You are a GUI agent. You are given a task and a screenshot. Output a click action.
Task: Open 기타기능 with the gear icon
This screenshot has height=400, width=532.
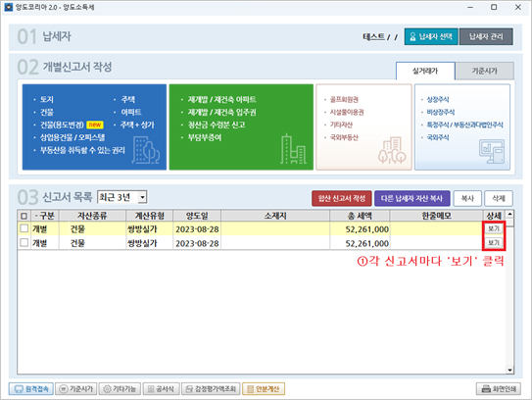[120, 389]
